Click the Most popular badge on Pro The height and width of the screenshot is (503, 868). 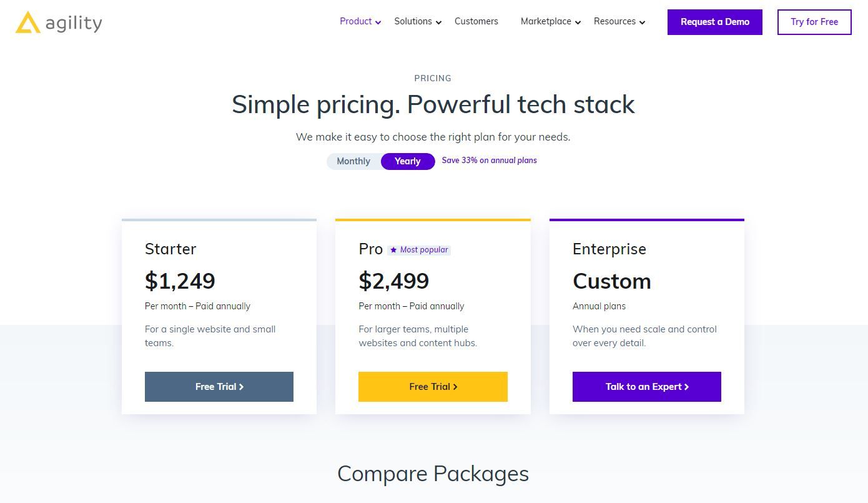419,250
